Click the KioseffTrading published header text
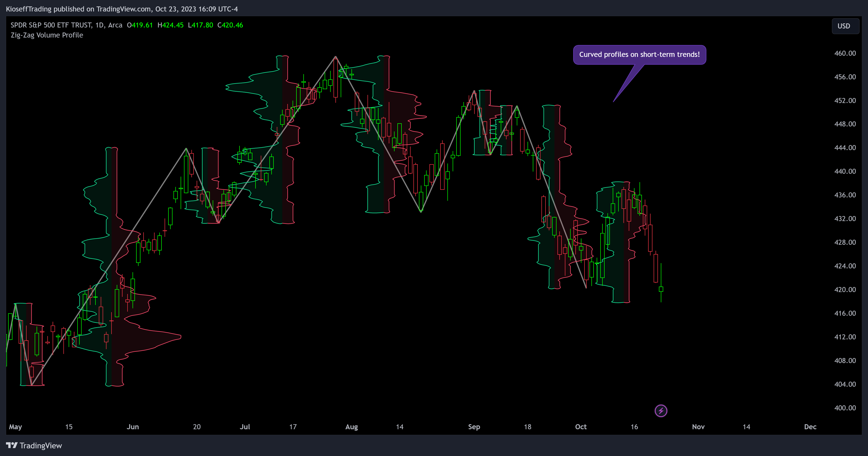The image size is (868, 456). click(122, 9)
